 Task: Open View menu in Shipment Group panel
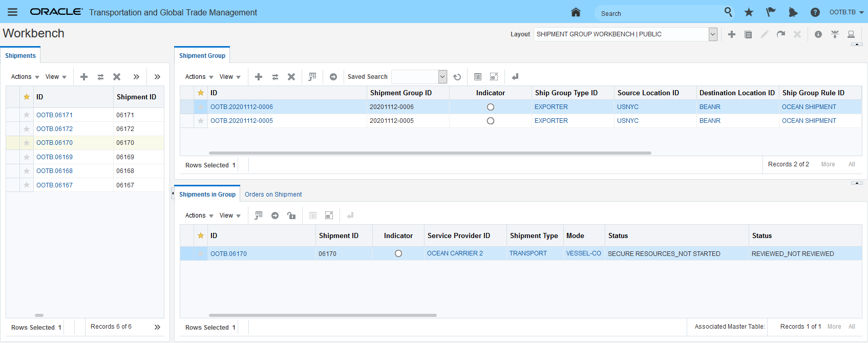pos(230,77)
